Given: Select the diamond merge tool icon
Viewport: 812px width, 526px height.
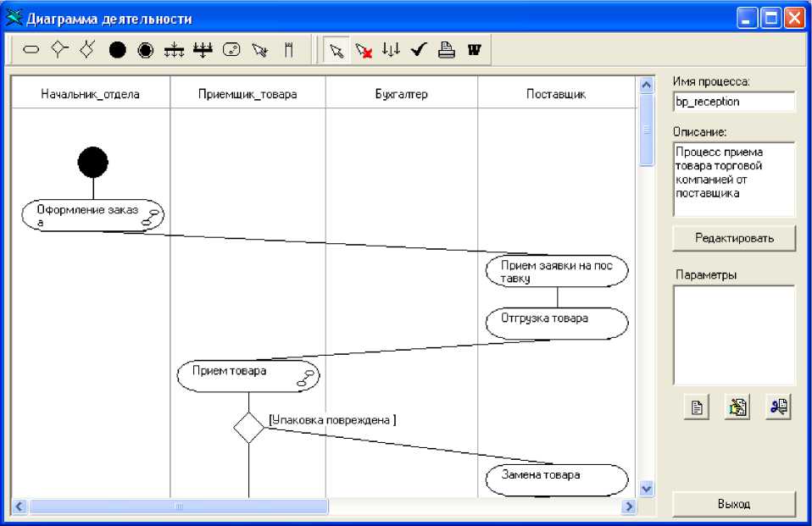Looking at the screenshot, I should point(87,49).
